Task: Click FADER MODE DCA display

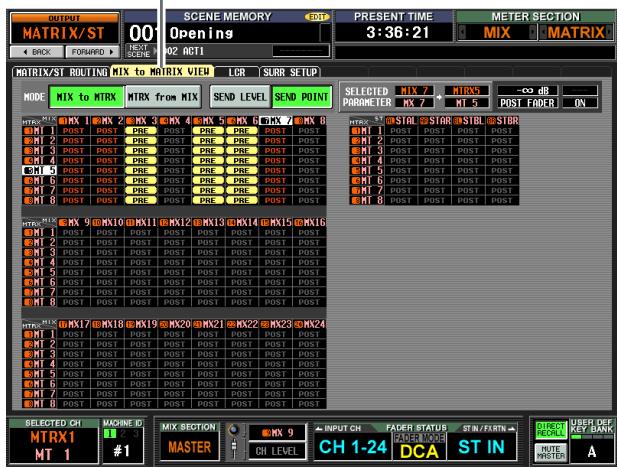Action: click(419, 447)
